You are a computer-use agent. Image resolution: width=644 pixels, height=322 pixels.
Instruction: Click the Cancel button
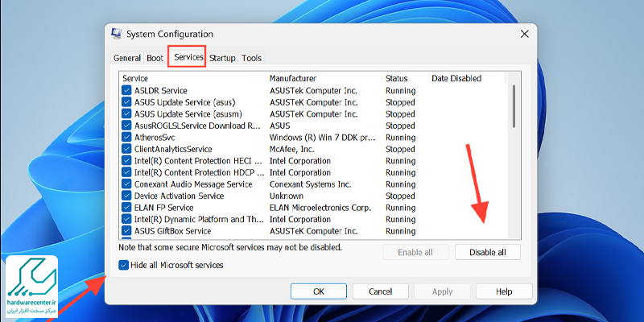tap(380, 291)
